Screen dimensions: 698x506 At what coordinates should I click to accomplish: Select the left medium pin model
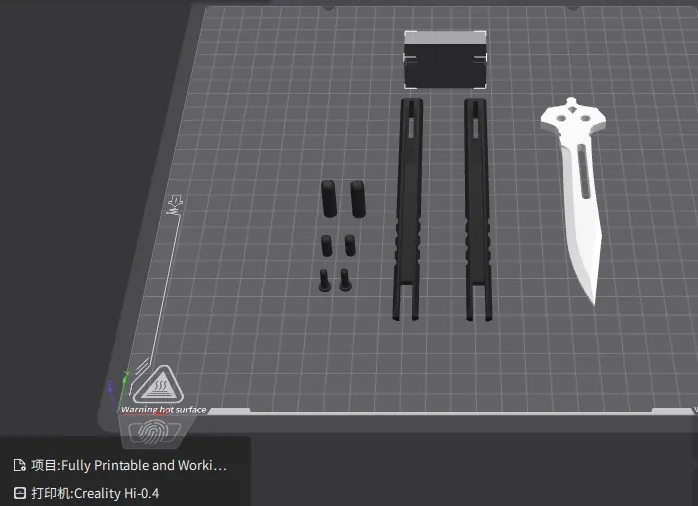click(327, 246)
